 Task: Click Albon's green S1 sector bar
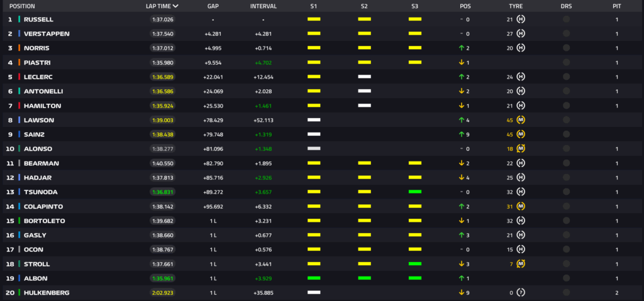(314, 278)
